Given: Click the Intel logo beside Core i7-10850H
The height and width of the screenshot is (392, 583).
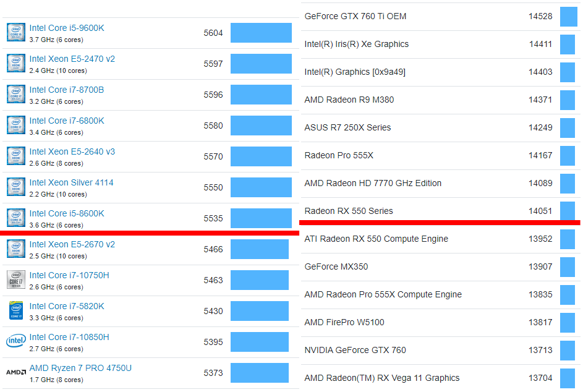Looking at the screenshot, I should pyautogui.click(x=16, y=341).
